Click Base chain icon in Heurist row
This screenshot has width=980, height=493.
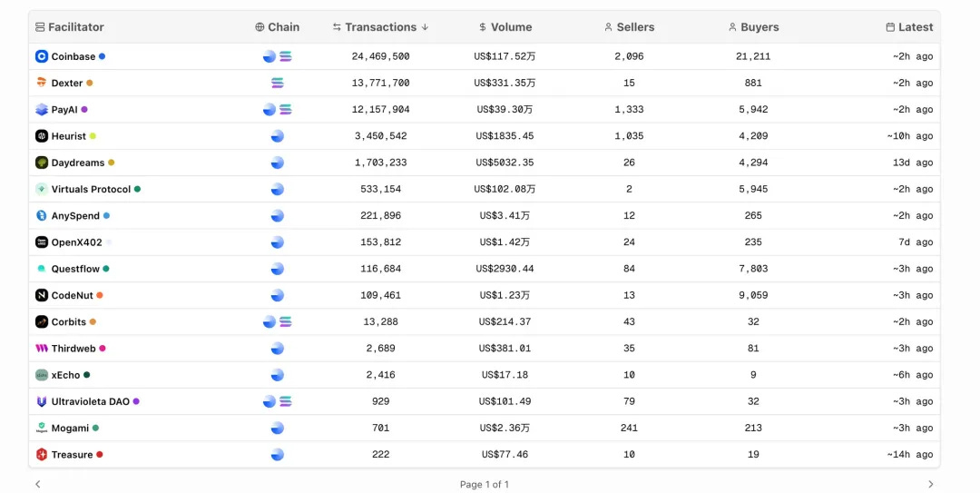(278, 136)
